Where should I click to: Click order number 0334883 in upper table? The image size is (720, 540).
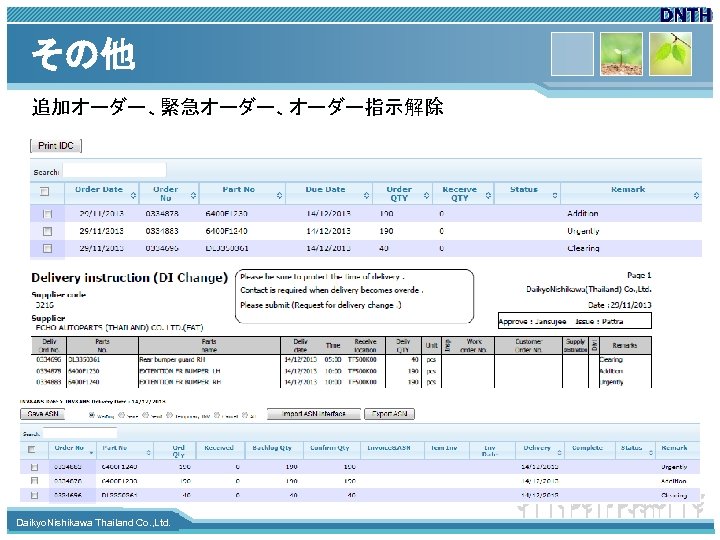tap(162, 231)
